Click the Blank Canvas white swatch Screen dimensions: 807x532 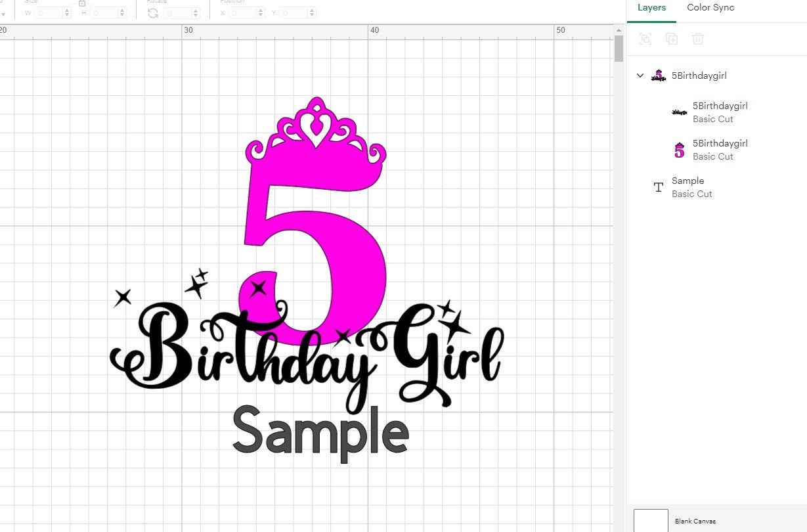click(651, 520)
